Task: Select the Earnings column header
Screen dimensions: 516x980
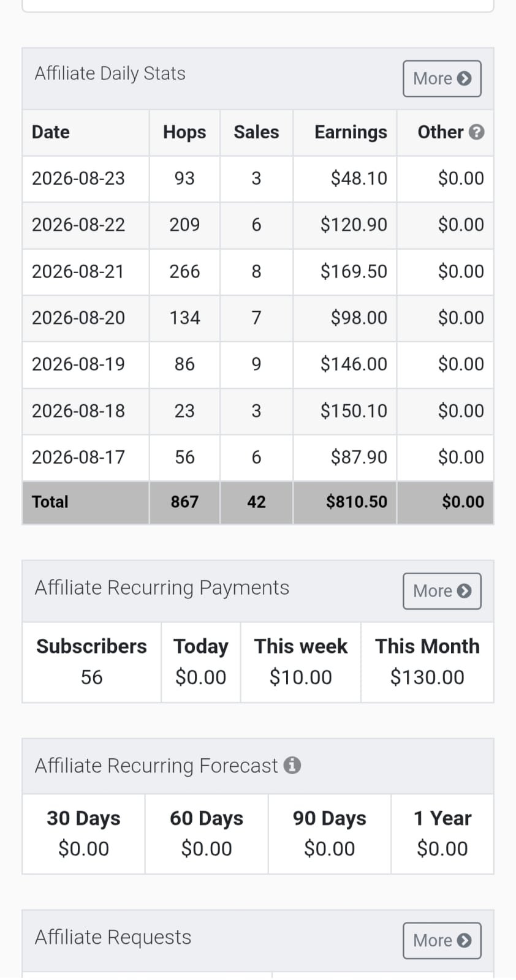Action: pyautogui.click(x=351, y=132)
